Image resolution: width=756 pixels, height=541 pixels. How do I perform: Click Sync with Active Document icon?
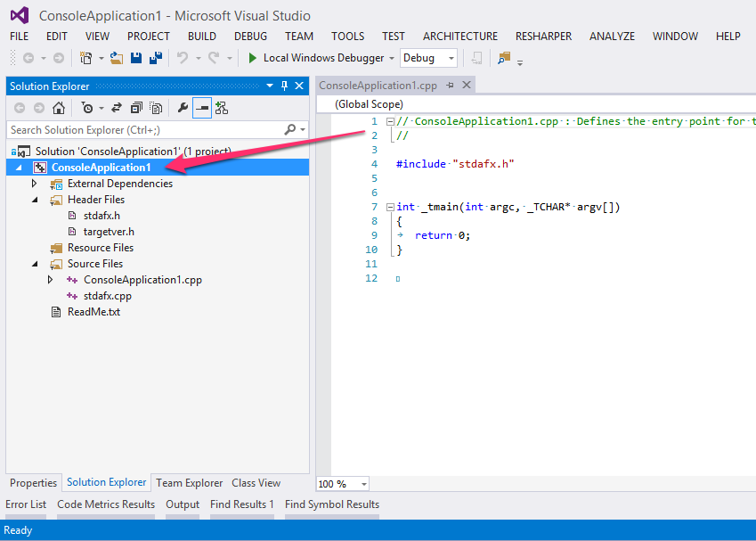click(117, 108)
